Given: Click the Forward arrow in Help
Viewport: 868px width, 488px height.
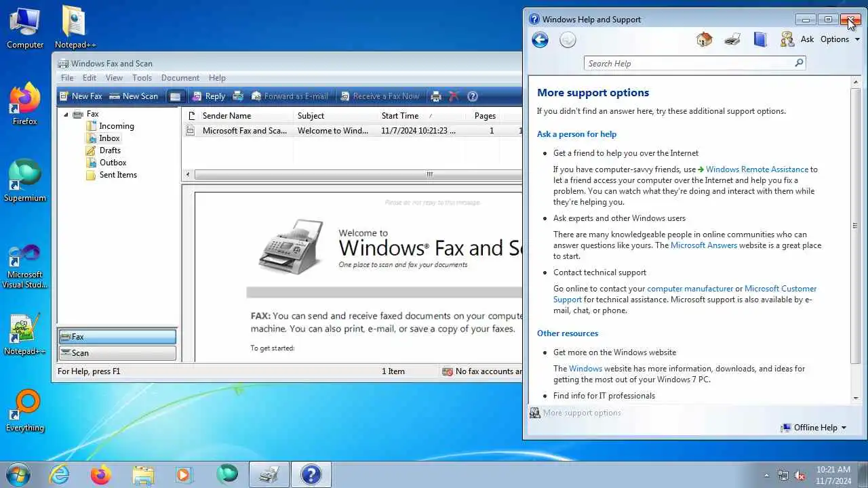Looking at the screenshot, I should [568, 40].
